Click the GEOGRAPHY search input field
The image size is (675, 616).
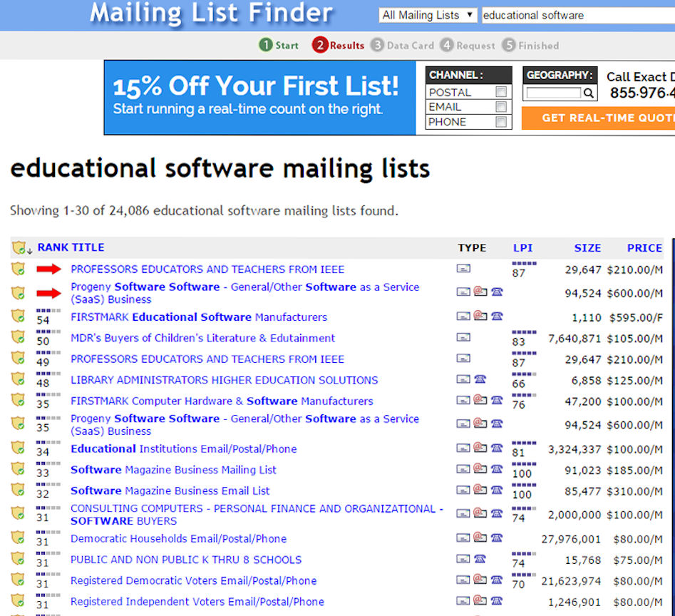554,93
